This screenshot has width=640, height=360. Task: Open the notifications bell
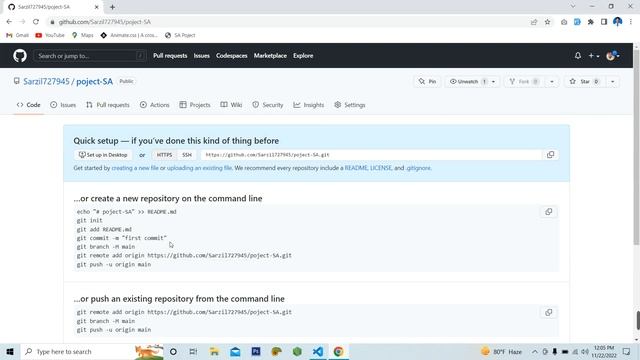[578, 56]
